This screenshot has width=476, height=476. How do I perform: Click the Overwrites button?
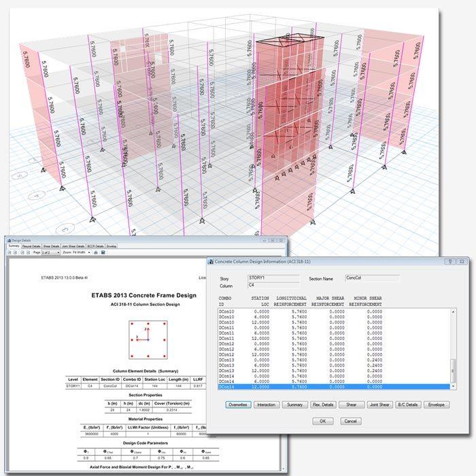(x=238, y=405)
